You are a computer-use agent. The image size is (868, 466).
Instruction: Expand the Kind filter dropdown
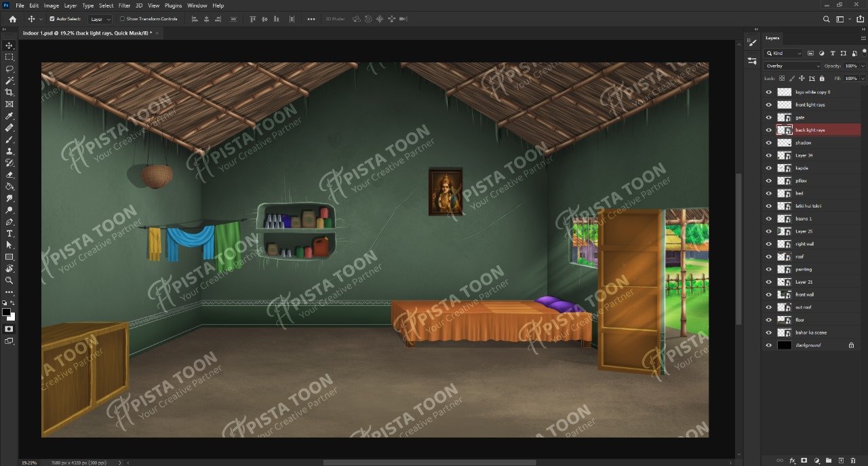pyautogui.click(x=784, y=53)
